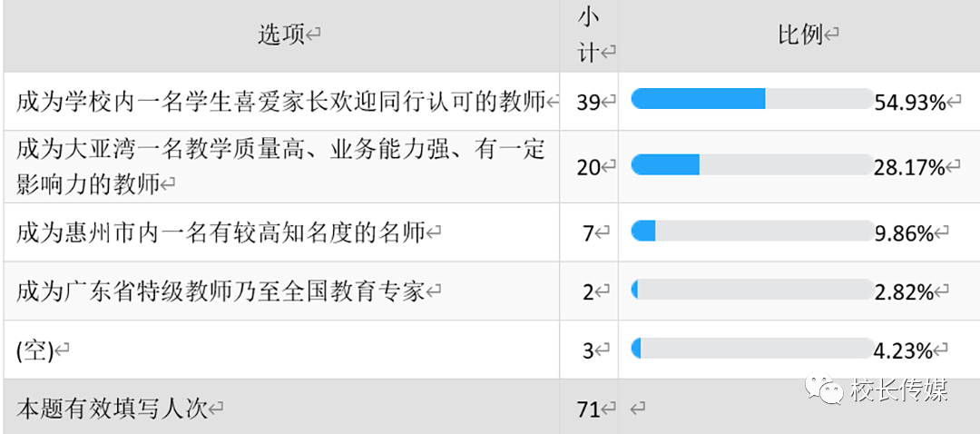Click the 小计 column header
This screenshot has height=434, width=980.
pyautogui.click(x=590, y=35)
